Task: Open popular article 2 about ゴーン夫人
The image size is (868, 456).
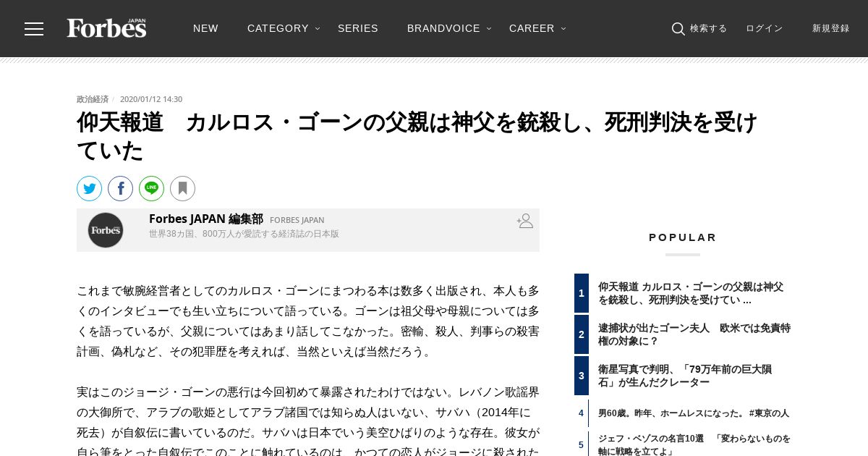Action: pyautogui.click(x=694, y=334)
